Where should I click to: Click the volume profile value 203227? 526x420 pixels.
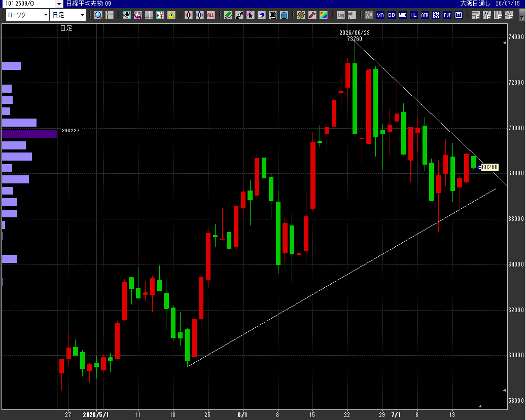pos(71,130)
